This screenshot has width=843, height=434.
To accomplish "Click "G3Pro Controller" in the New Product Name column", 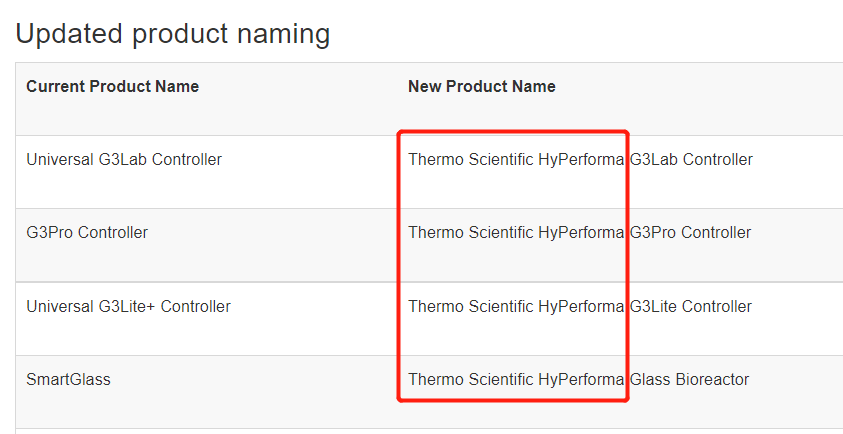I will [690, 233].
